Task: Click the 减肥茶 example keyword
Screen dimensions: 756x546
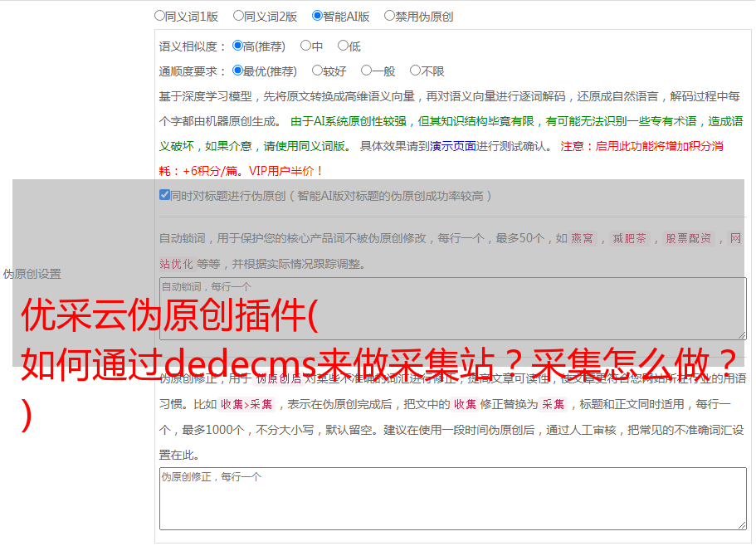Action: pos(629,238)
